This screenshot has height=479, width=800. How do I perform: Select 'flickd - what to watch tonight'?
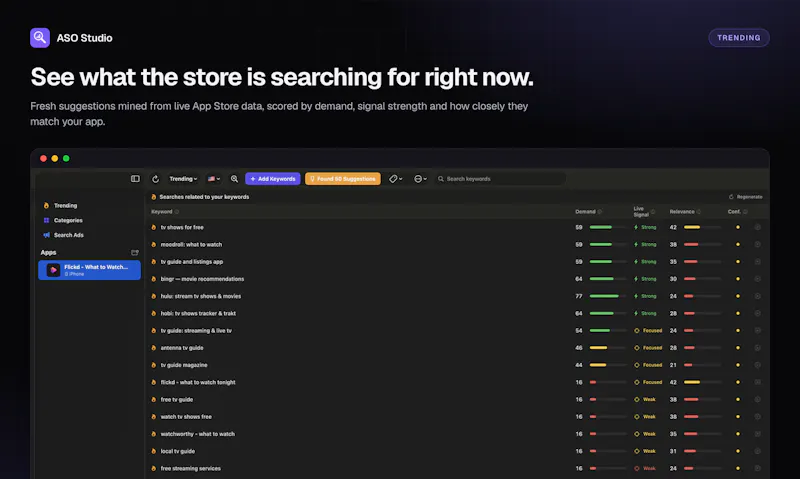click(x=198, y=383)
